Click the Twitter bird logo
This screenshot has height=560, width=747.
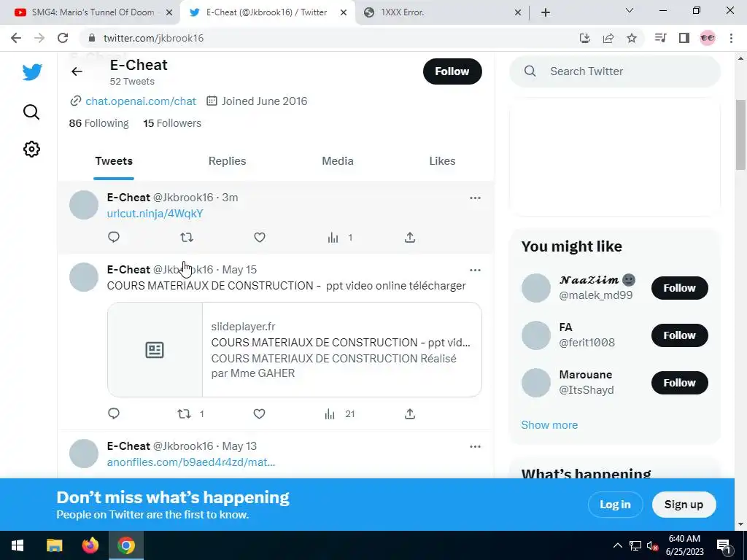click(32, 72)
